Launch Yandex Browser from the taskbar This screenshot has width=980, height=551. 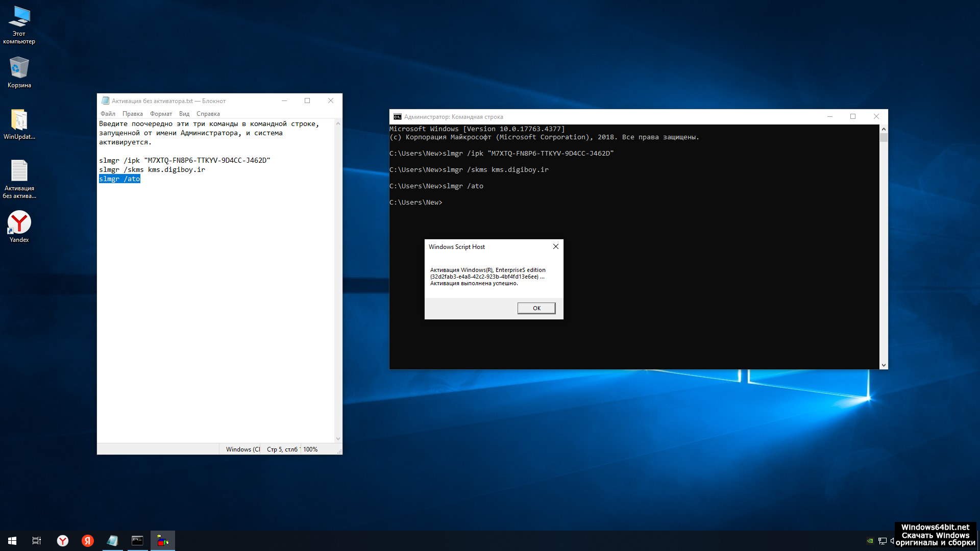[x=62, y=540]
